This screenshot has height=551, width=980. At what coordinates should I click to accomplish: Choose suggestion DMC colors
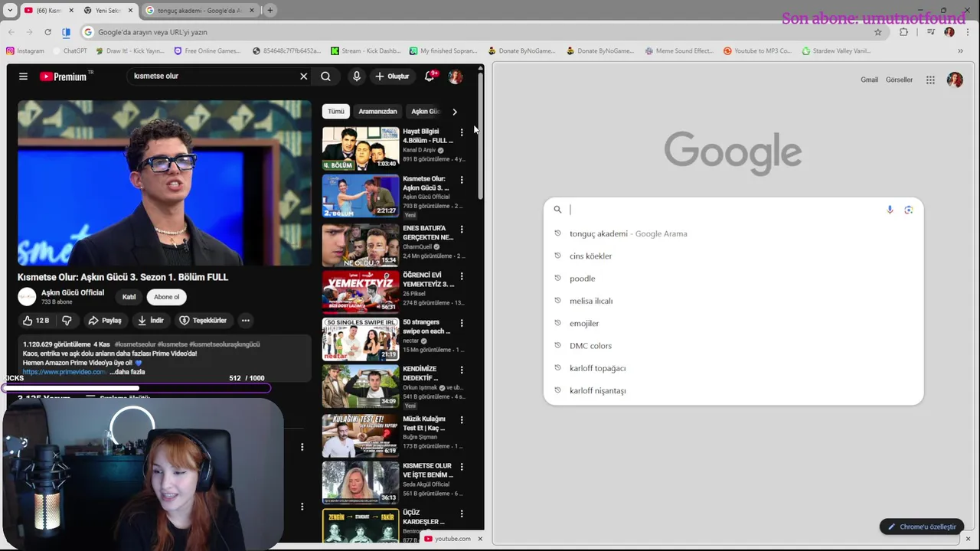733,346
